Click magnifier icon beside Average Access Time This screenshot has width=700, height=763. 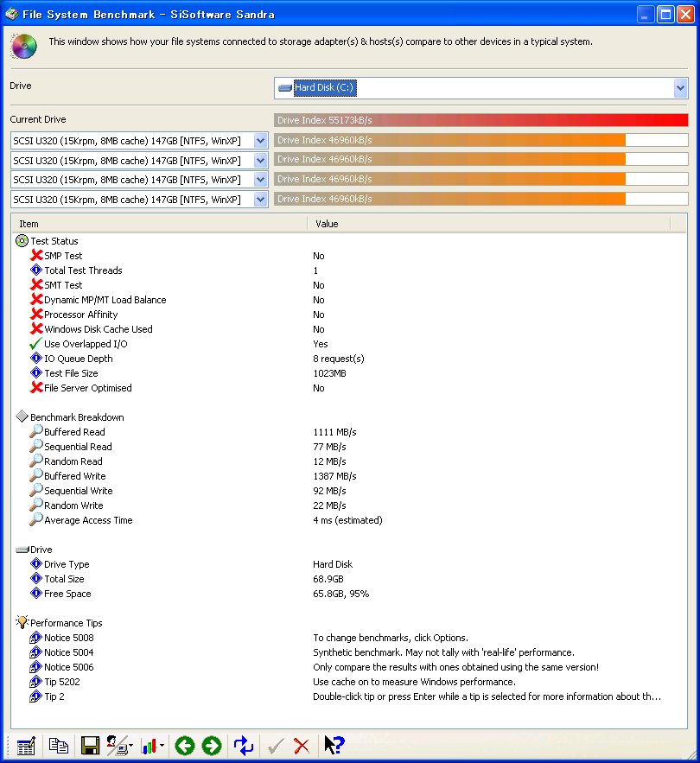click(36, 519)
